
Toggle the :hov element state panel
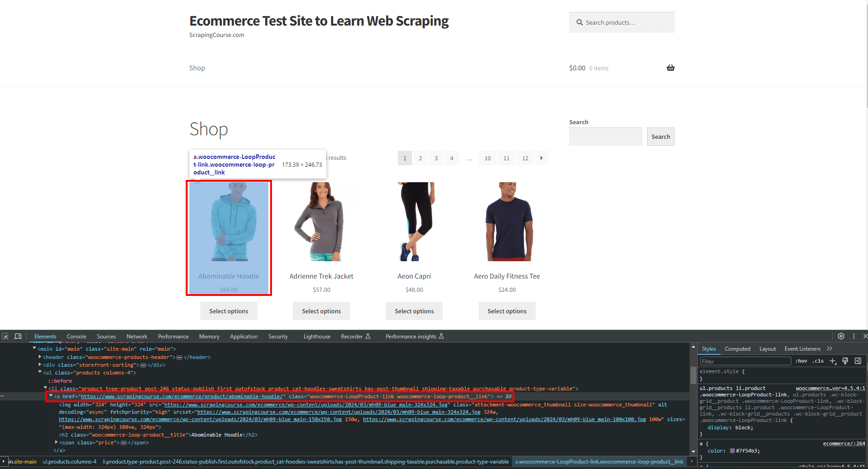click(801, 361)
